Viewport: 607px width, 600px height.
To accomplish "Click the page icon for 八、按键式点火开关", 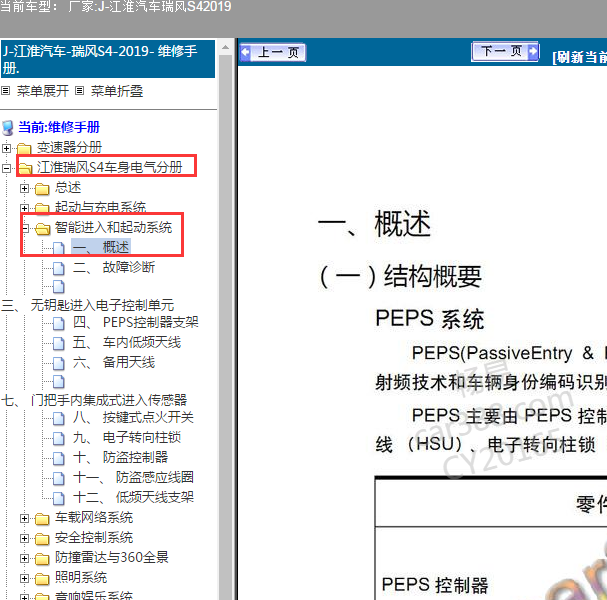I will [x=58, y=418].
